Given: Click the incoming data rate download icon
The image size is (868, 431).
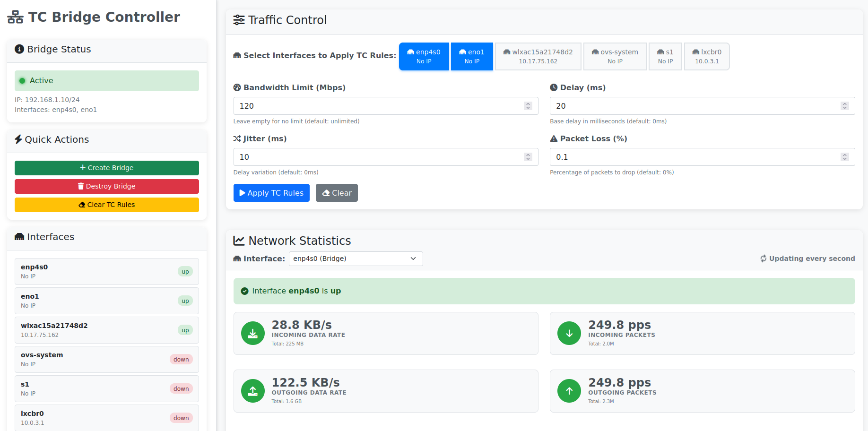Looking at the screenshot, I should [253, 334].
